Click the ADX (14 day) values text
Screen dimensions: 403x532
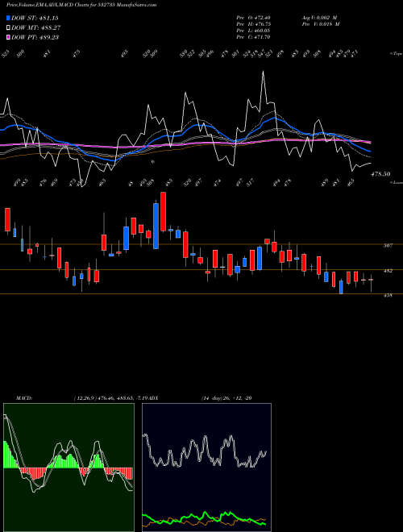click(x=226, y=398)
